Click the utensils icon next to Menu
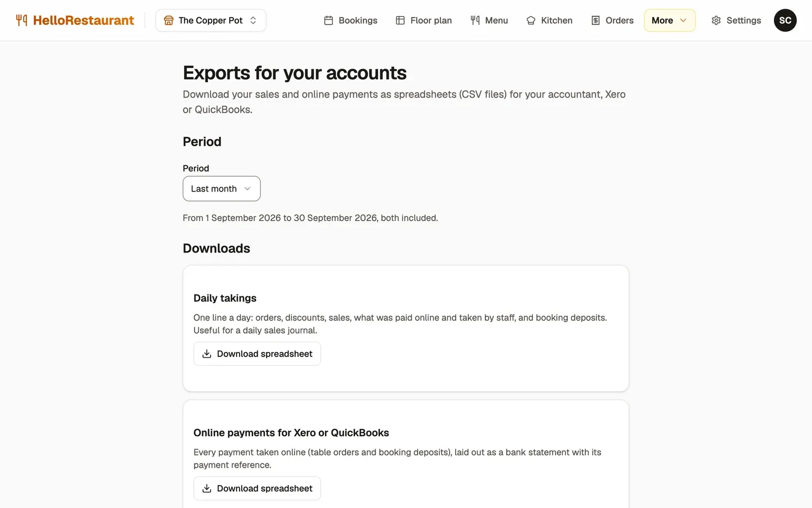The image size is (812, 508). 475,20
